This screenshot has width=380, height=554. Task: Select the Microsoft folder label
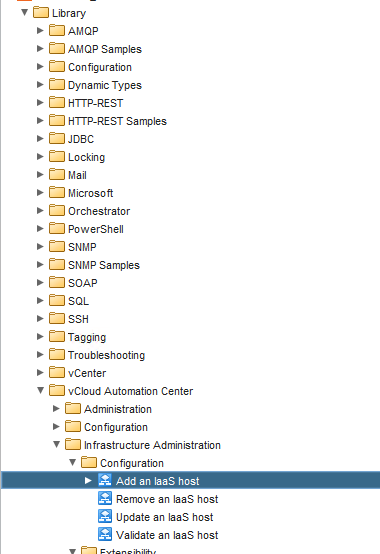click(x=90, y=193)
